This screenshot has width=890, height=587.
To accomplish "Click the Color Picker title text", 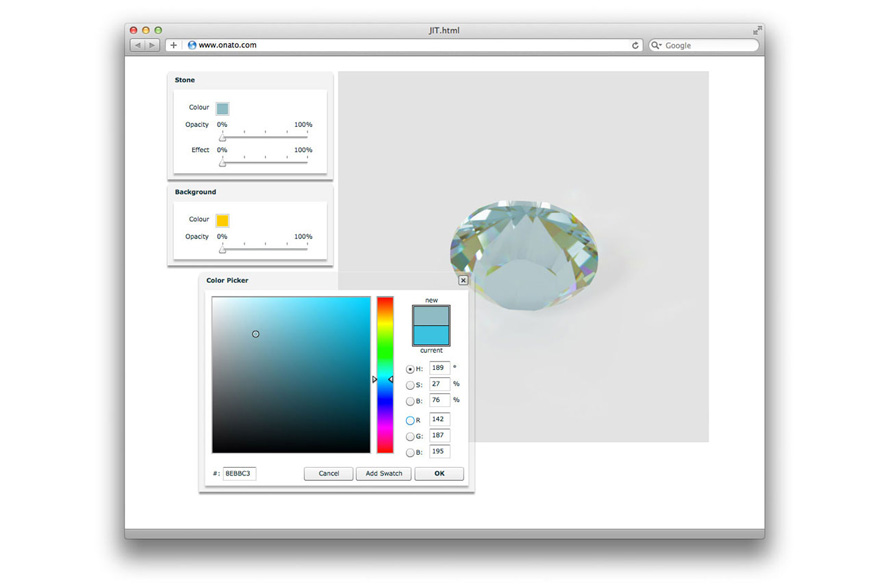I will click(x=227, y=280).
